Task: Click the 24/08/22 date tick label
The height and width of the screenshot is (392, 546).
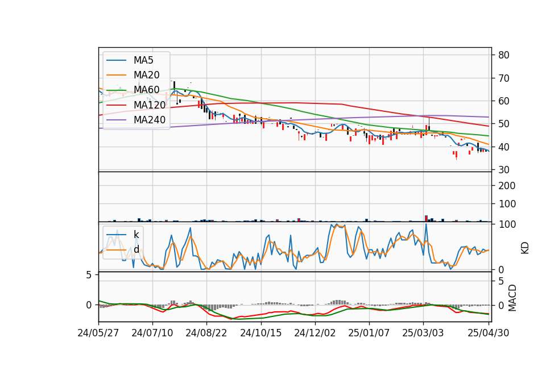Action: [x=206, y=333]
